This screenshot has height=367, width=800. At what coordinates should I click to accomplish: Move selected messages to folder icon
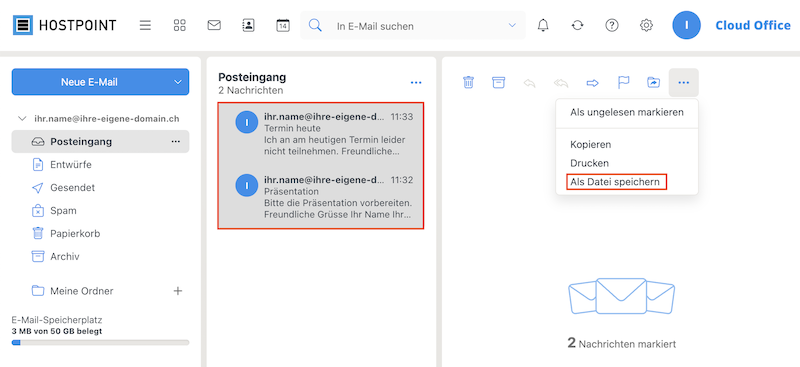[x=654, y=82]
